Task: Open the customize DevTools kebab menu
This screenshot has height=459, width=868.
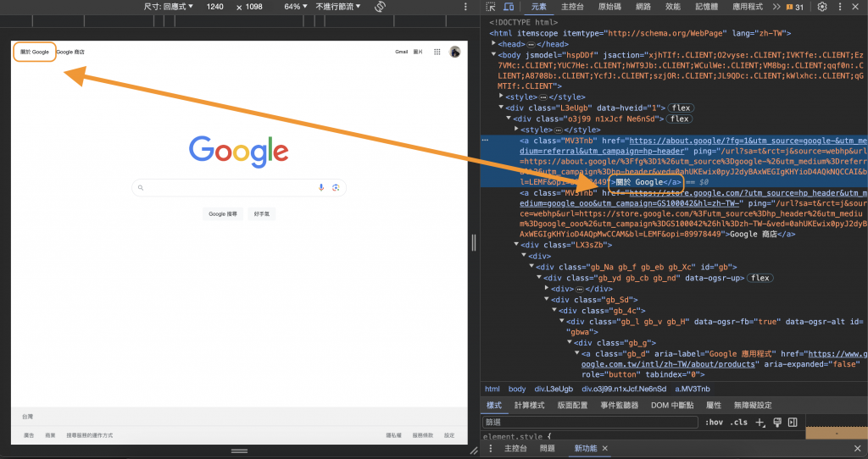Action: pos(840,7)
